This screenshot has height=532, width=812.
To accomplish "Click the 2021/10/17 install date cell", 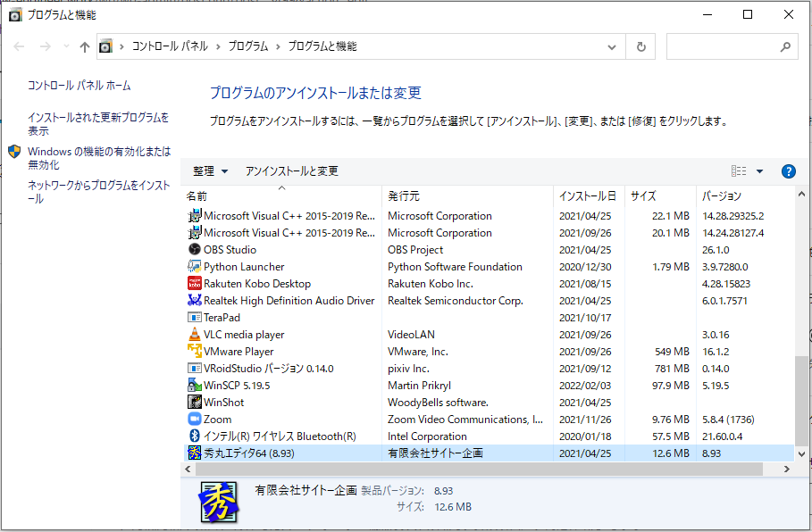I will (x=585, y=318).
